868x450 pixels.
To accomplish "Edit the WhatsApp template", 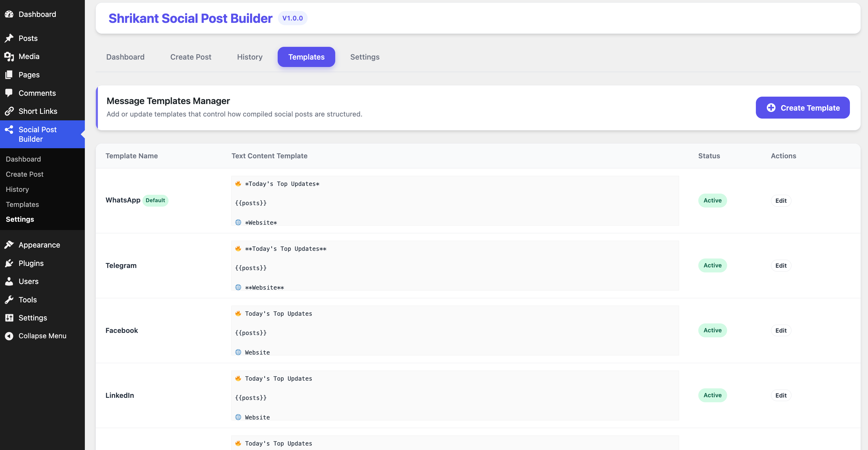I will coord(781,201).
